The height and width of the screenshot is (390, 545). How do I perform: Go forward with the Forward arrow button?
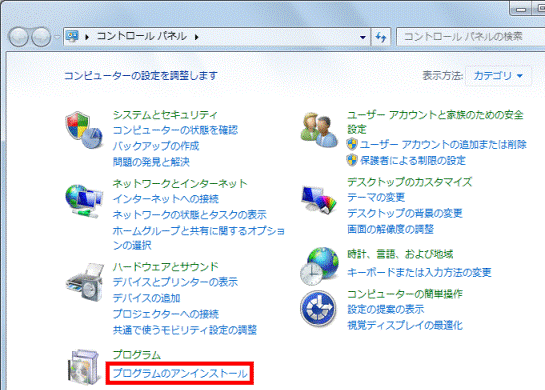tap(41, 36)
